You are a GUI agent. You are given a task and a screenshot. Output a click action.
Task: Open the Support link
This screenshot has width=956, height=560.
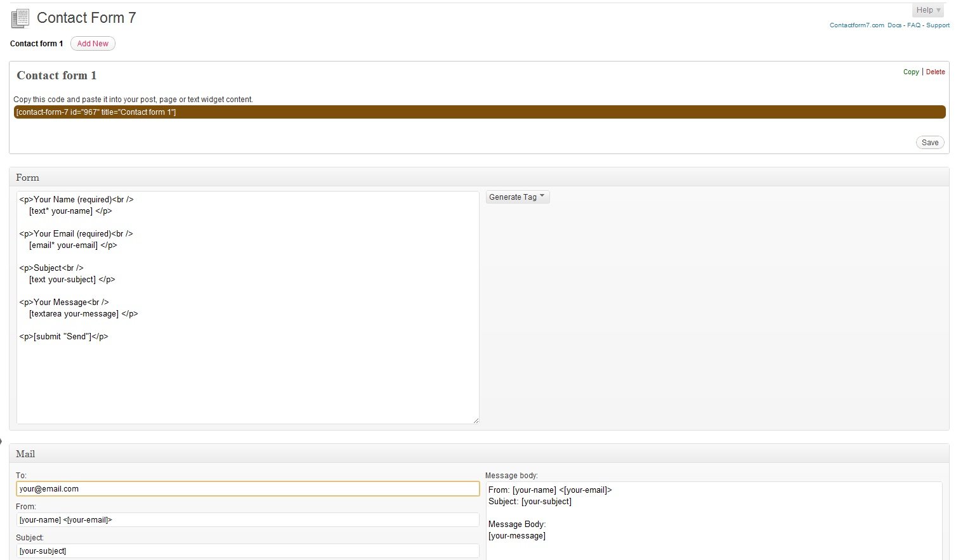(x=938, y=25)
